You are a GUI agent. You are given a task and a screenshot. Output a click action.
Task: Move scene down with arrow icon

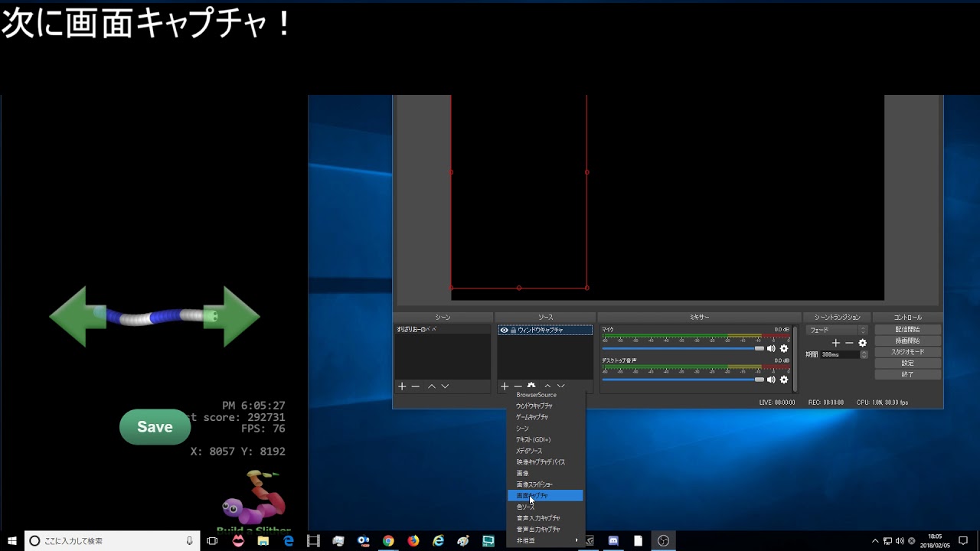point(445,386)
